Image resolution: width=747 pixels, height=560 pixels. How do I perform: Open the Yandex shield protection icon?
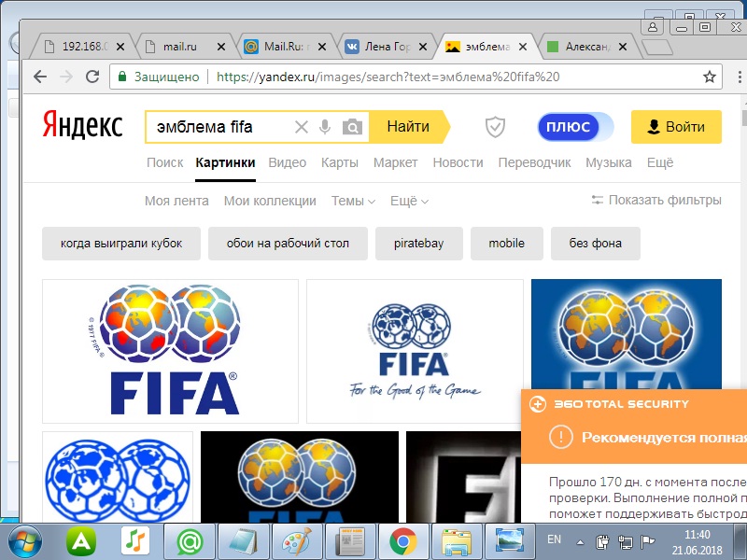[x=495, y=127]
